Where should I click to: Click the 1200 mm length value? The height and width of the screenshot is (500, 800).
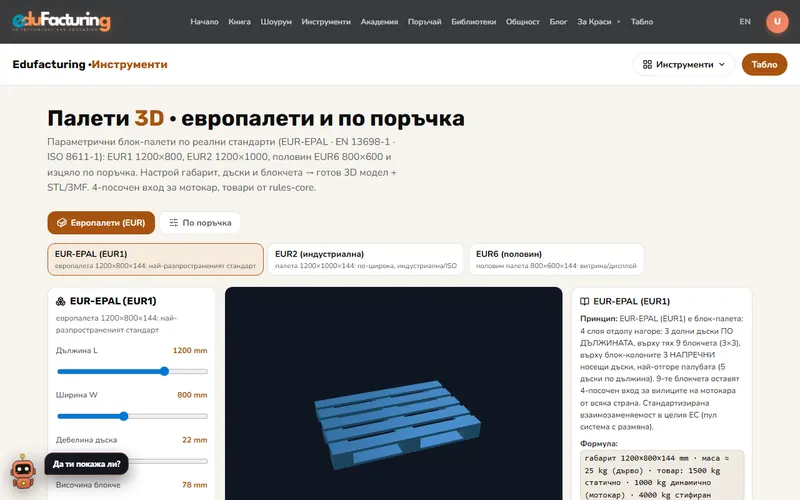[x=190, y=351]
